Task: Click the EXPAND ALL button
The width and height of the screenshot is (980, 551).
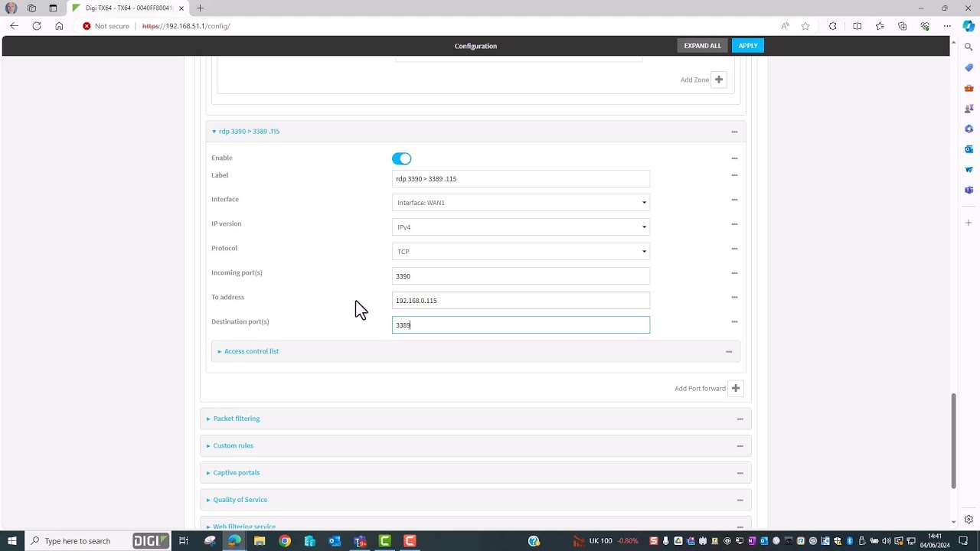Action: point(702,46)
